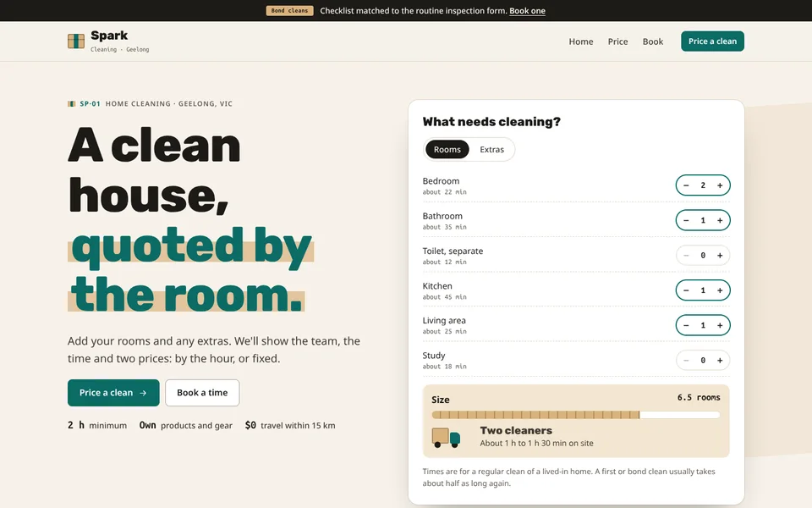The width and height of the screenshot is (812, 508).
Task: Click the Bedroom quantity value 2
Action: click(703, 185)
